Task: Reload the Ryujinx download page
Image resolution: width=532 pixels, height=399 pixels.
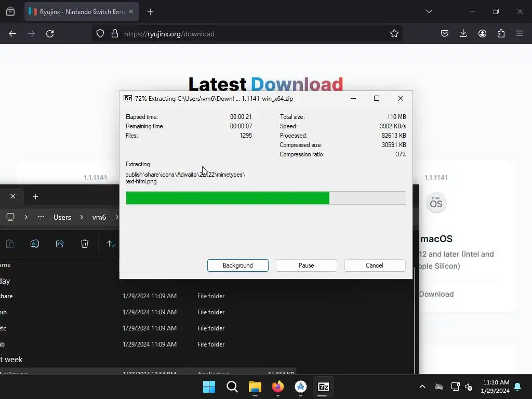Action: (x=50, y=34)
